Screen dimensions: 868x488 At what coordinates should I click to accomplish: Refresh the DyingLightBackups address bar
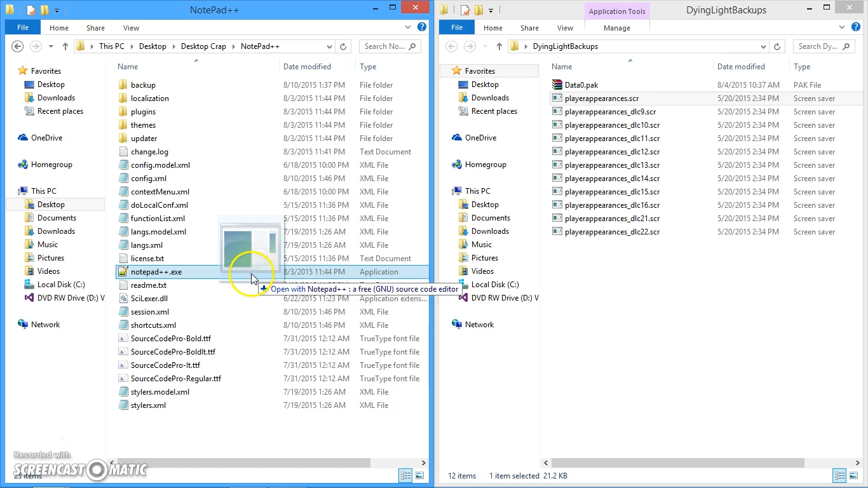click(778, 46)
